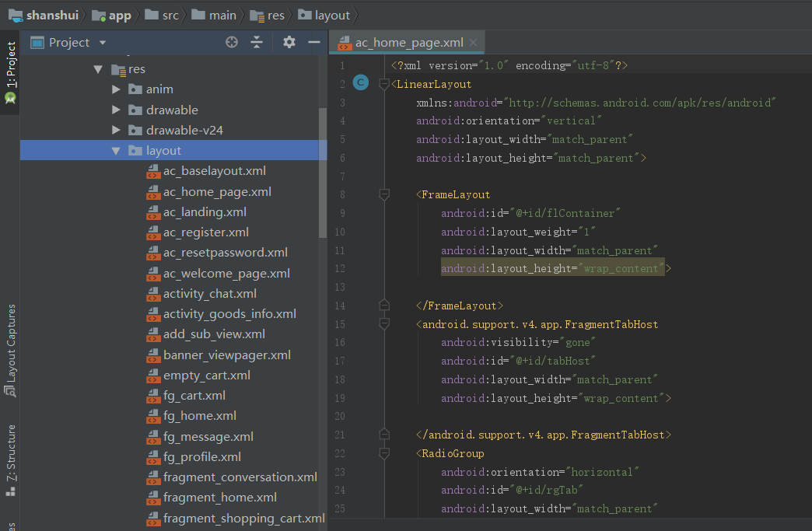Screen dimensions: 812x531
Task: Fold the RadioGroup block at line 22
Action: [x=383, y=453]
